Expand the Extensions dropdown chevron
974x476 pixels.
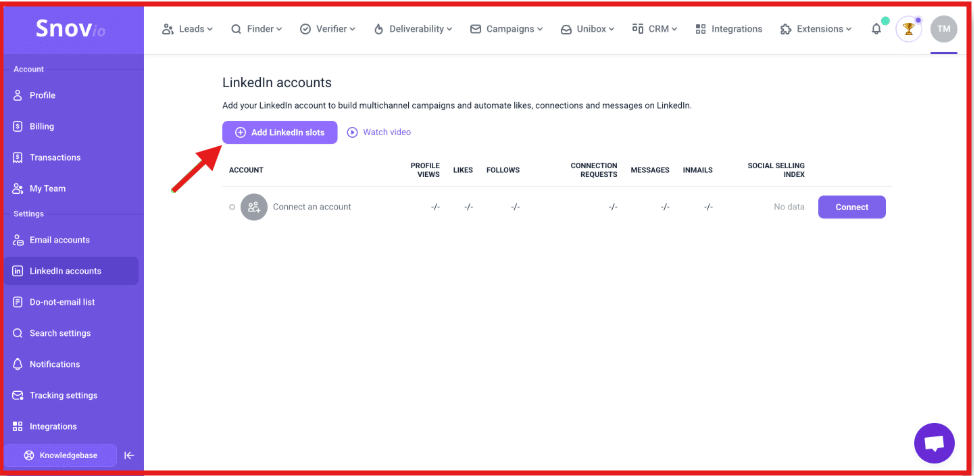(x=849, y=29)
